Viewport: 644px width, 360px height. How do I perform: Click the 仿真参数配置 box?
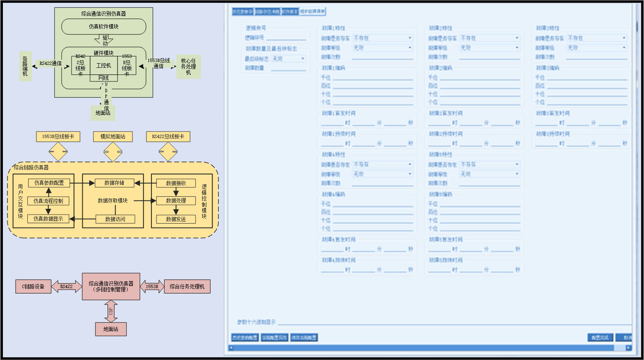[x=49, y=183]
